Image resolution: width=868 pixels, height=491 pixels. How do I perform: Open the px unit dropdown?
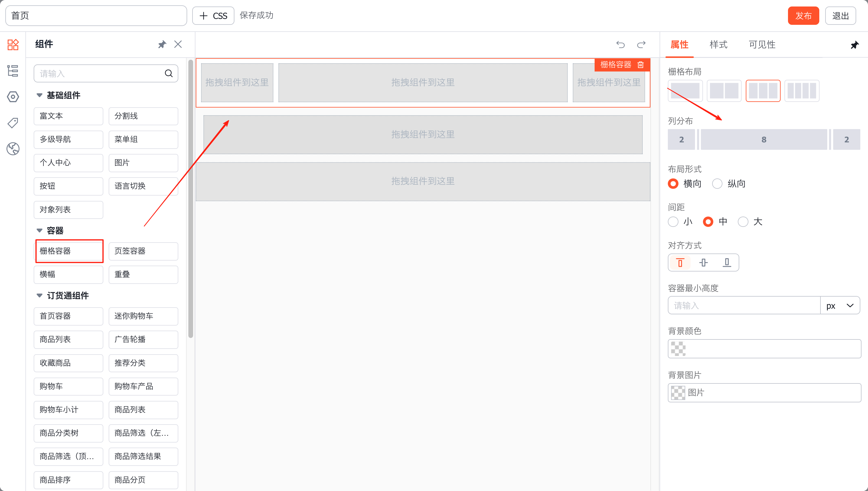pos(840,305)
